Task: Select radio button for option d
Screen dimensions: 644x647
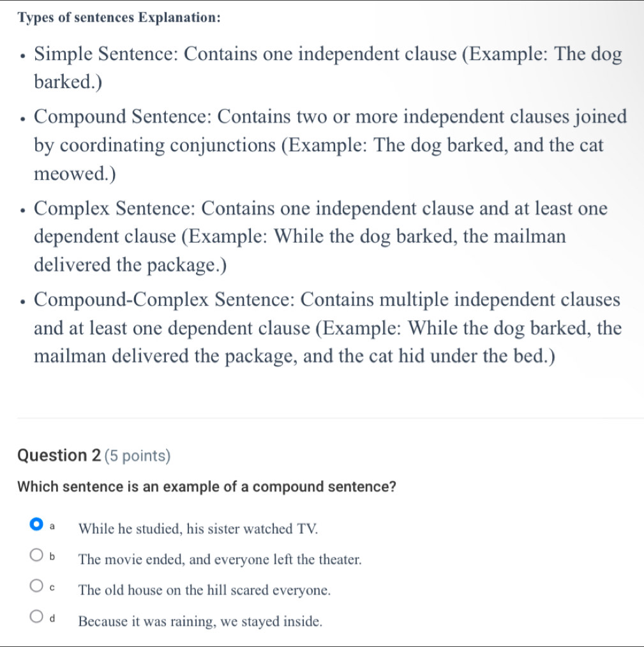Action: click(35, 620)
